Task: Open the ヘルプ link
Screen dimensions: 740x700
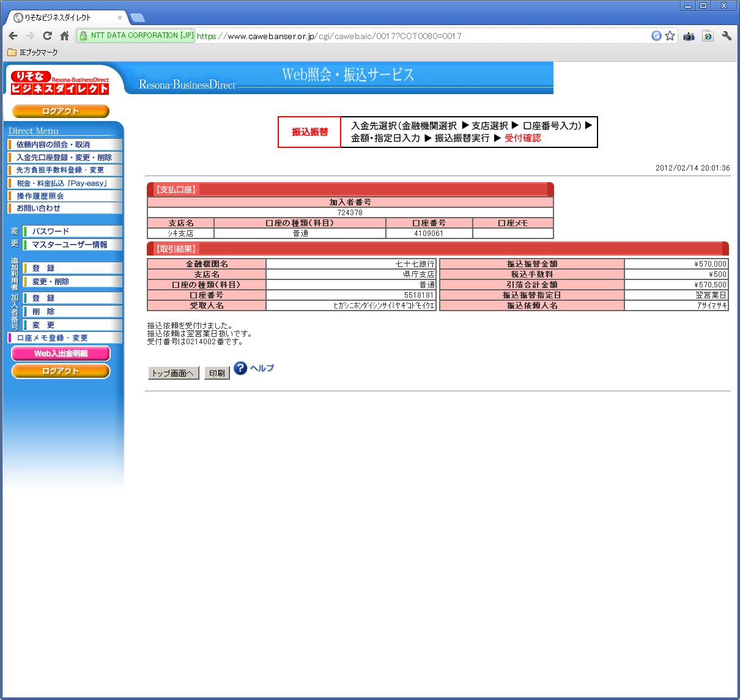Action: [262, 368]
